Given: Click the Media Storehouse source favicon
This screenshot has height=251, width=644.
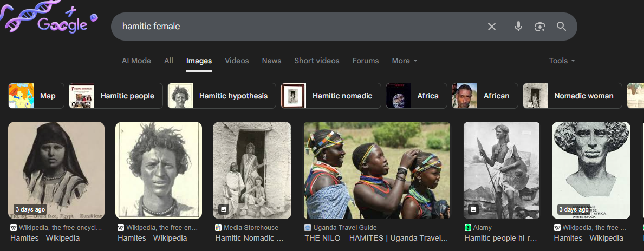Looking at the screenshot, I should coord(218,228).
